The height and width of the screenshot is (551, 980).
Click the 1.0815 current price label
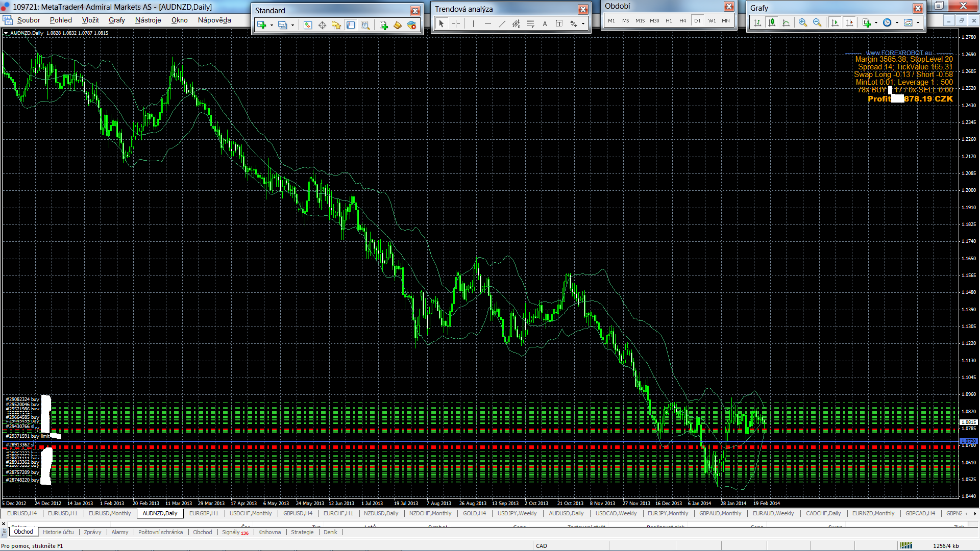968,422
